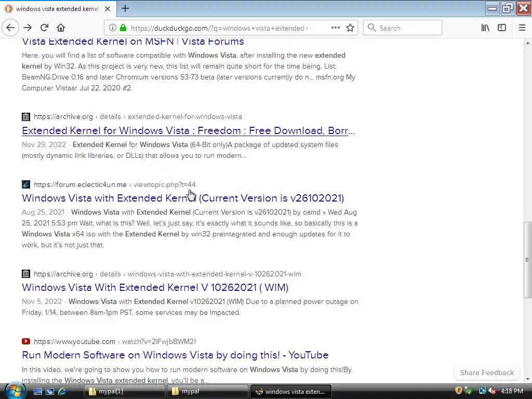The width and height of the screenshot is (532, 399).
Task: Select the windows vista exten... taskbar button
Action: (290, 392)
